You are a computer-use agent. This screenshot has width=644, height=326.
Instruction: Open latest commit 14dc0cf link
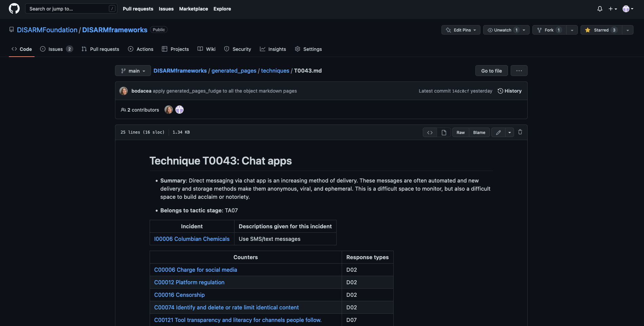[x=460, y=91]
